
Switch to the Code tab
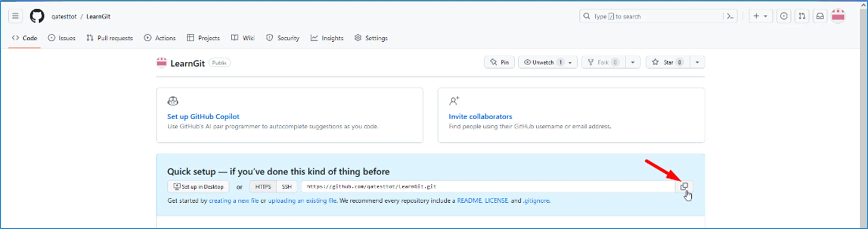coord(24,38)
